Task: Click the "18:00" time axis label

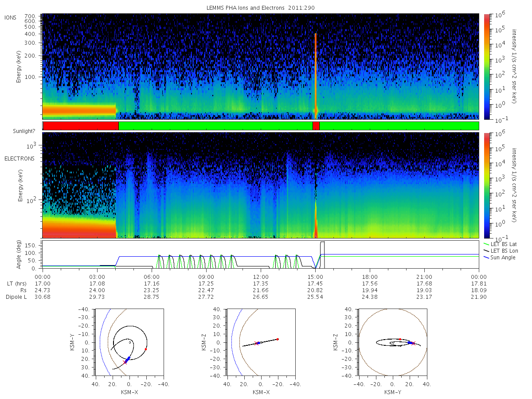Action: click(370, 277)
